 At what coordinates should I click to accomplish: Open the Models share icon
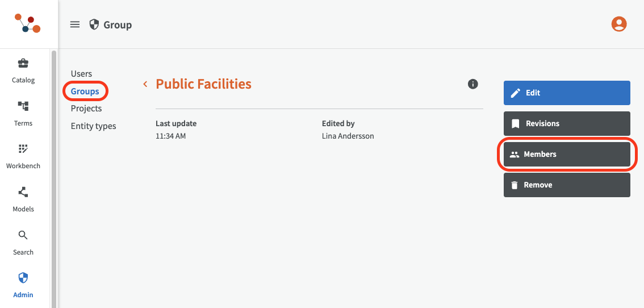(23, 192)
